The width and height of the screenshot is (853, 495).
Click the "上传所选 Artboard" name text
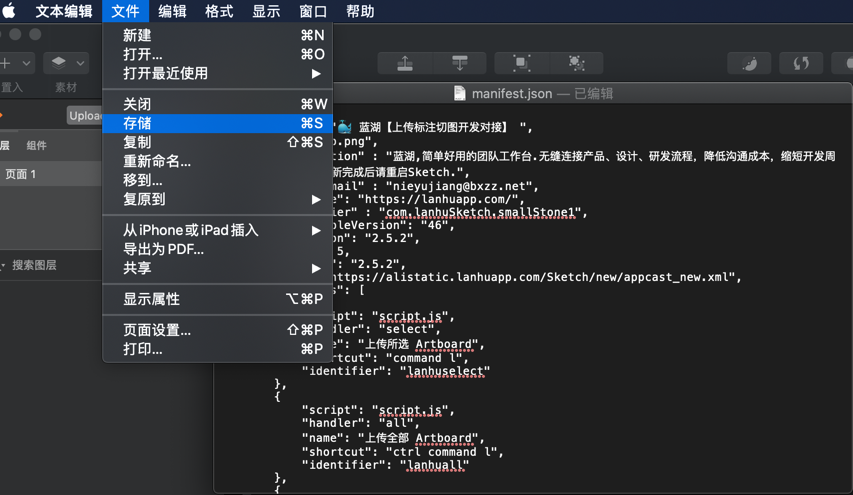[418, 344]
